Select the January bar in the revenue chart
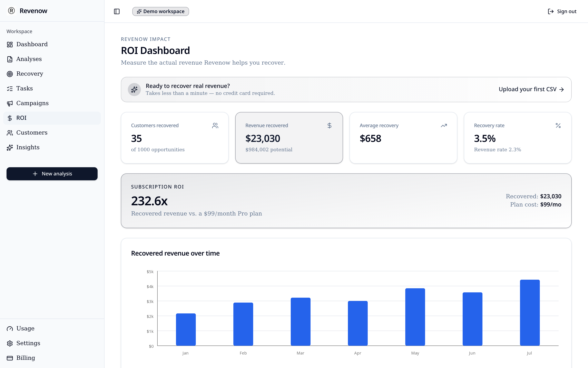Image resolution: width=588 pixels, height=368 pixels. pos(186,330)
